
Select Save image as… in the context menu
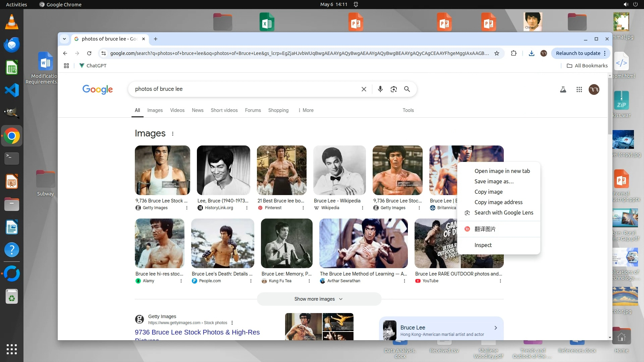[x=494, y=181]
